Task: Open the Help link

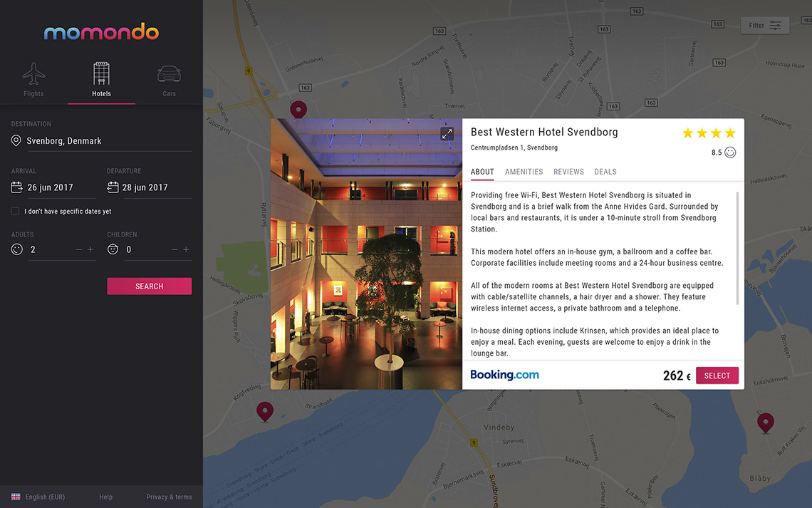Action: (x=105, y=497)
